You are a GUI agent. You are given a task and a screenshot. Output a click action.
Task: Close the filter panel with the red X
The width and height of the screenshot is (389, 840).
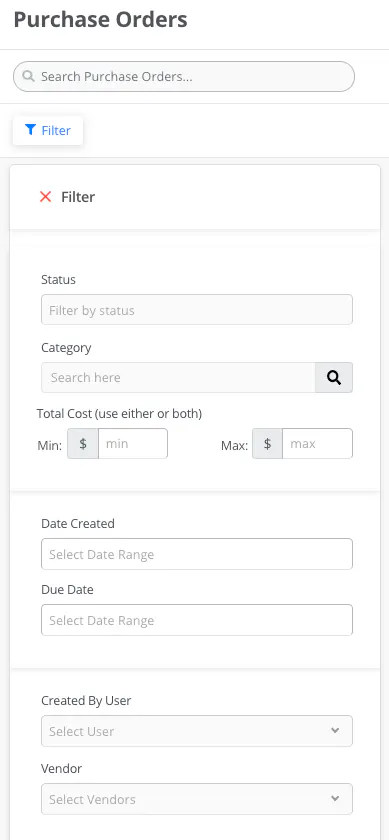46,197
